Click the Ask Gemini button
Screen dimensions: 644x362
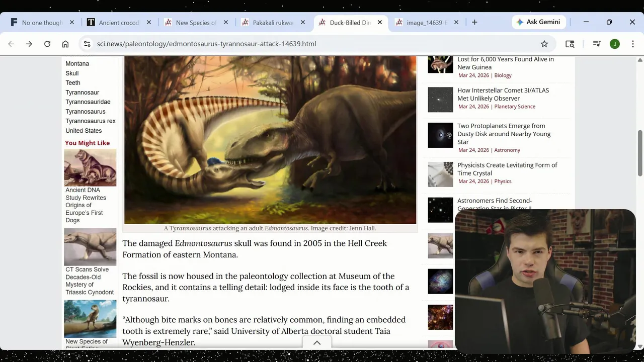(539, 22)
